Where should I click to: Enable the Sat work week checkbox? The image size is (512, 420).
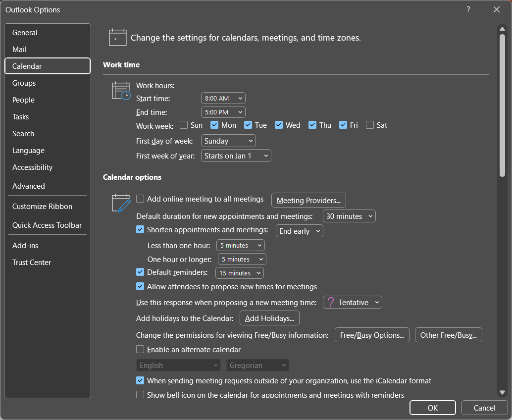pos(369,125)
